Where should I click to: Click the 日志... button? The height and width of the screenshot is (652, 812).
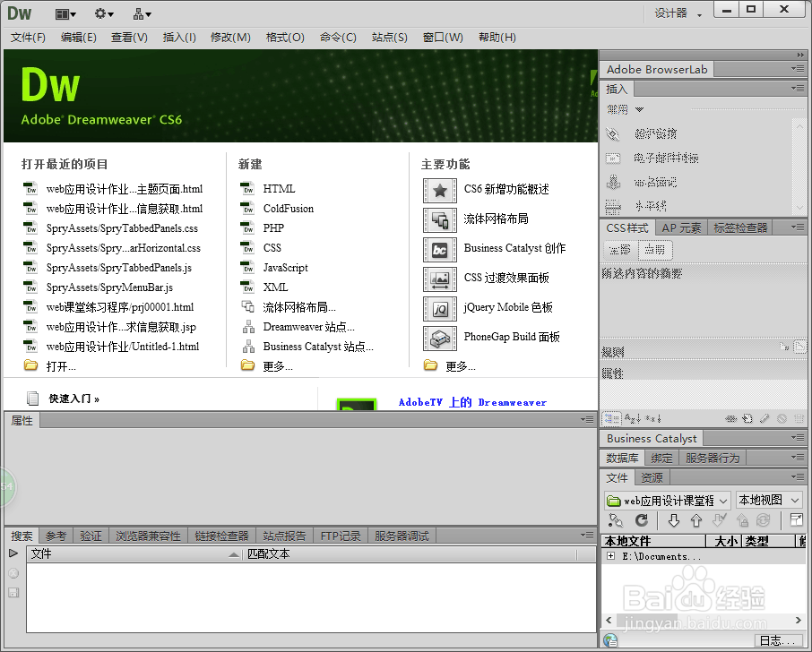tap(777, 640)
